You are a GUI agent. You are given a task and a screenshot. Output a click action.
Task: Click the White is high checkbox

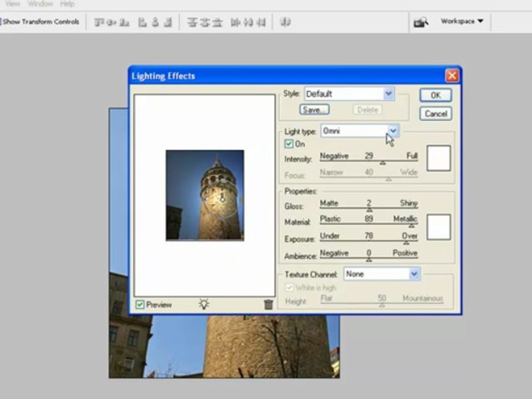pos(289,288)
